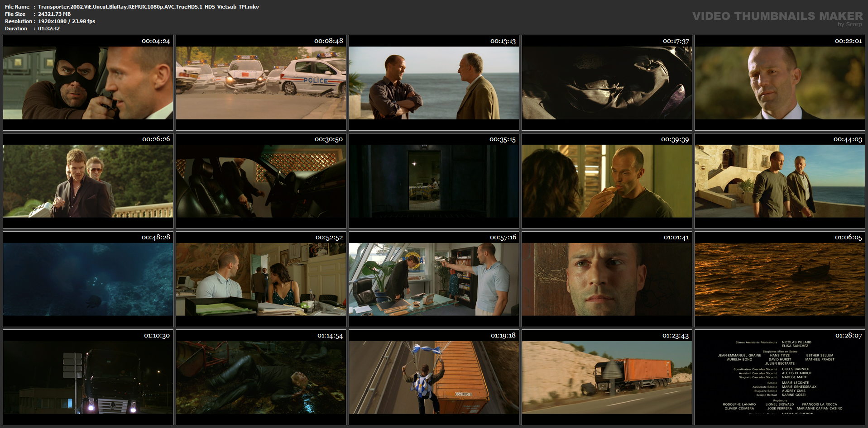Click the File Name label

(x=17, y=7)
